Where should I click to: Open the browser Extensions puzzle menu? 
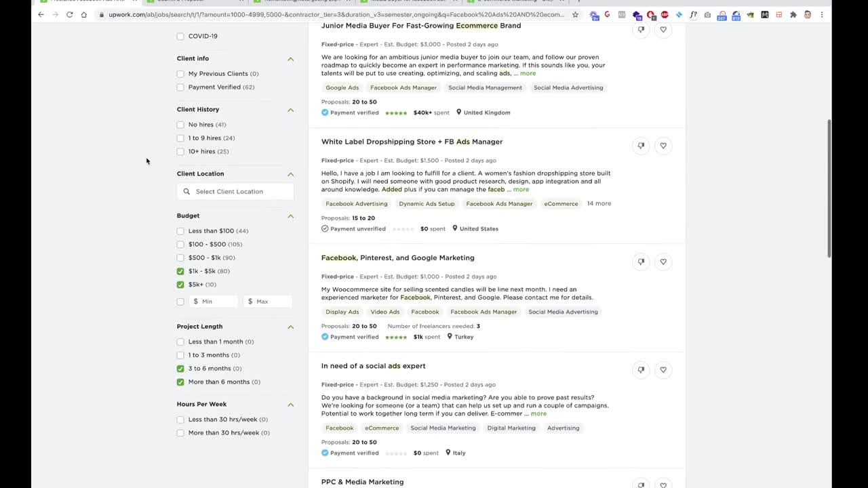tap(793, 14)
